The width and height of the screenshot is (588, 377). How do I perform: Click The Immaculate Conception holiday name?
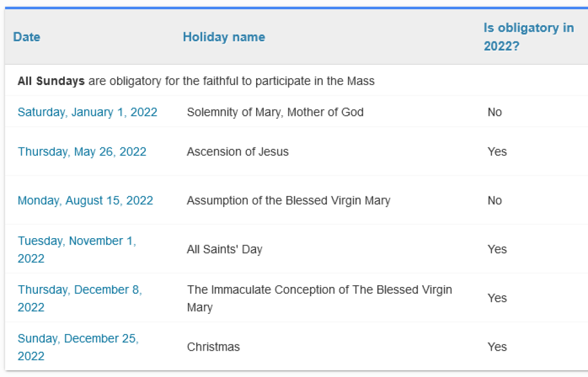click(319, 290)
